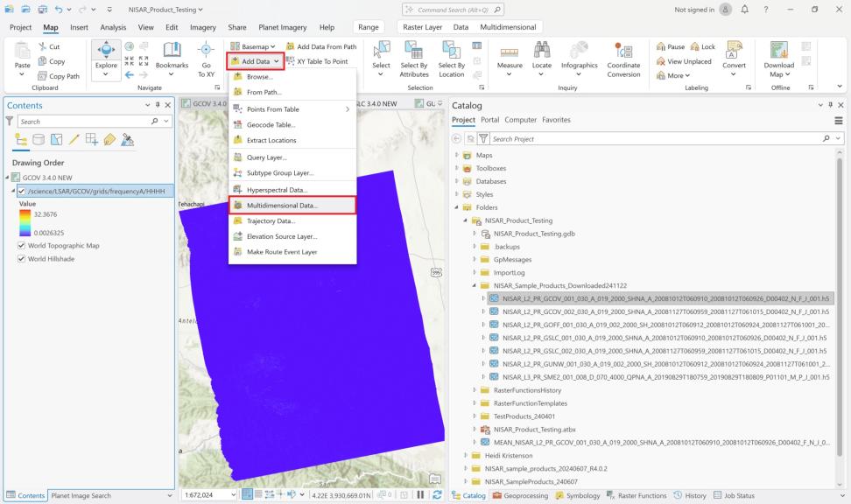Screen dimensions: 851x504
Task: Expand the Databases node
Action: pos(457,181)
